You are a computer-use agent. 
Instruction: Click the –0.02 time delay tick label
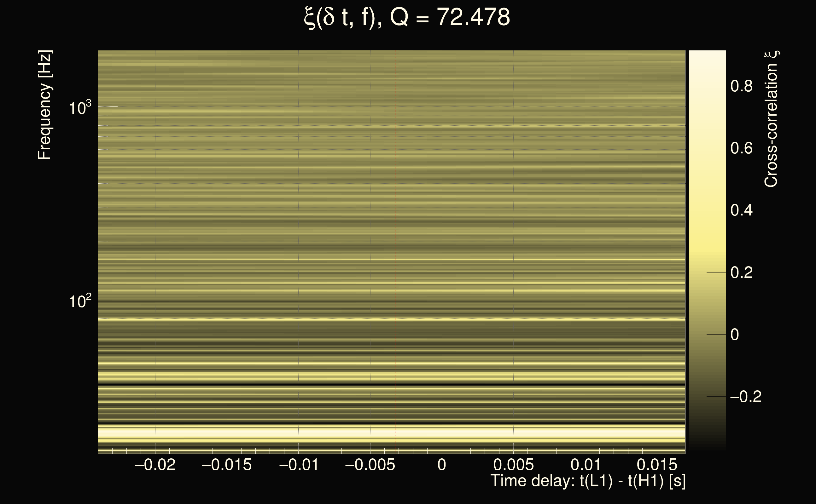click(155, 465)
